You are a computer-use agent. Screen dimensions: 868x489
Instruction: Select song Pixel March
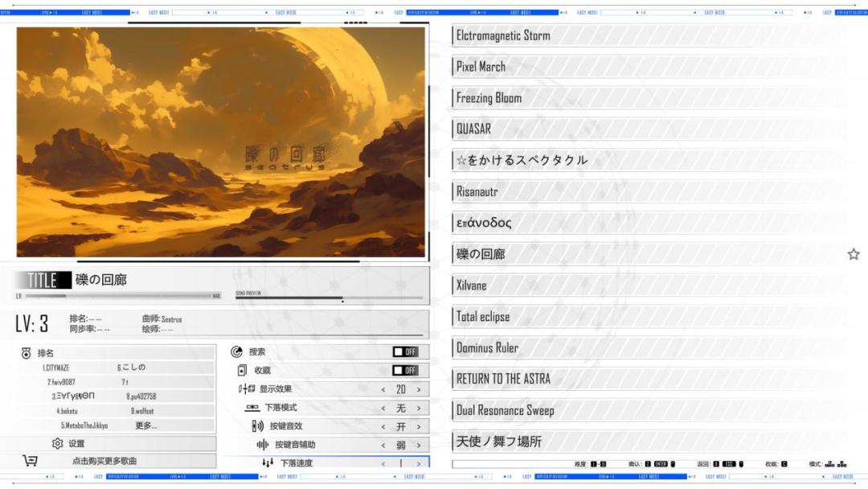[x=649, y=67]
